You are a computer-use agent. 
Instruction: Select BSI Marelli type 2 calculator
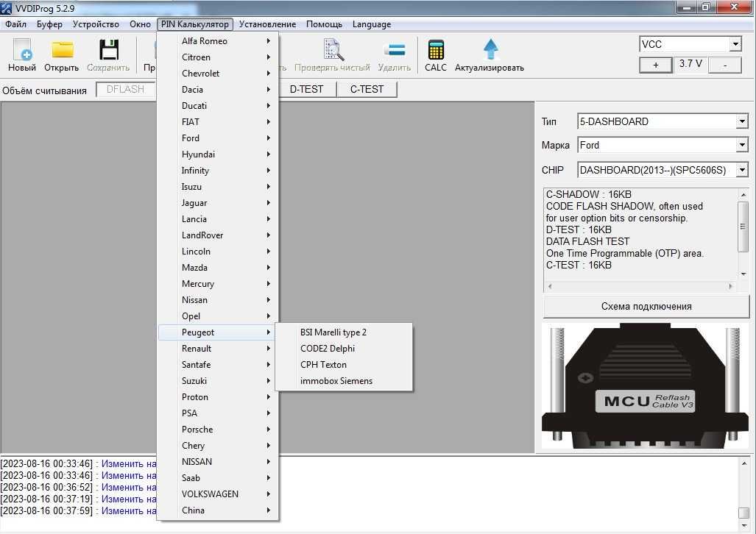[344, 332]
